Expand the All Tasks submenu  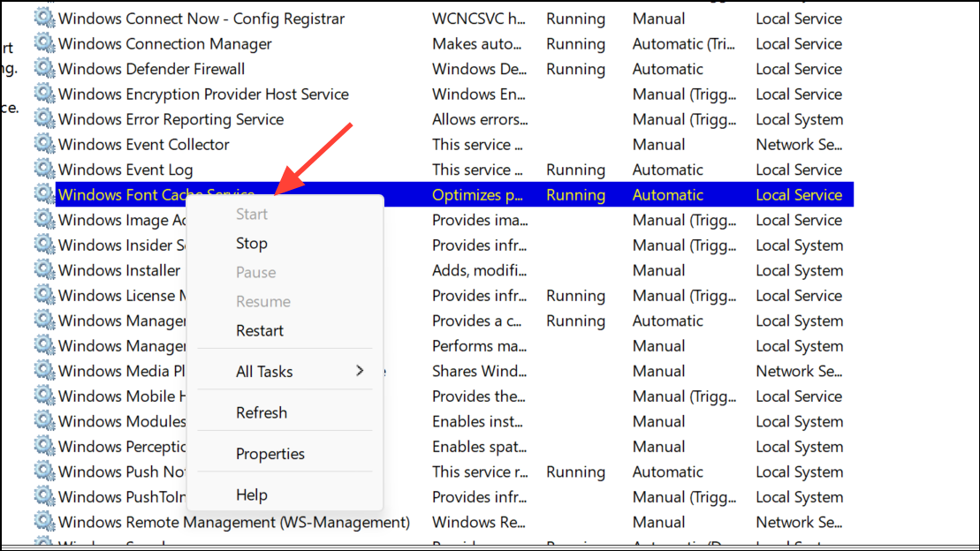(285, 371)
